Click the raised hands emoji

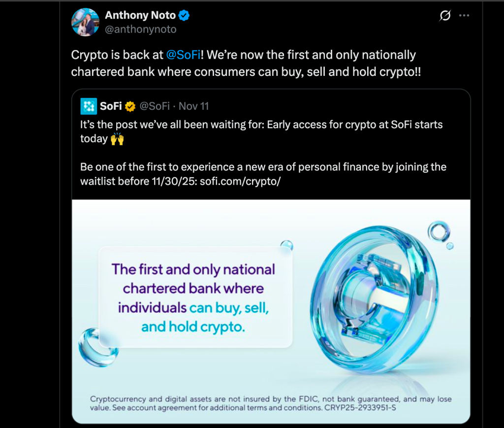pyautogui.click(x=117, y=139)
